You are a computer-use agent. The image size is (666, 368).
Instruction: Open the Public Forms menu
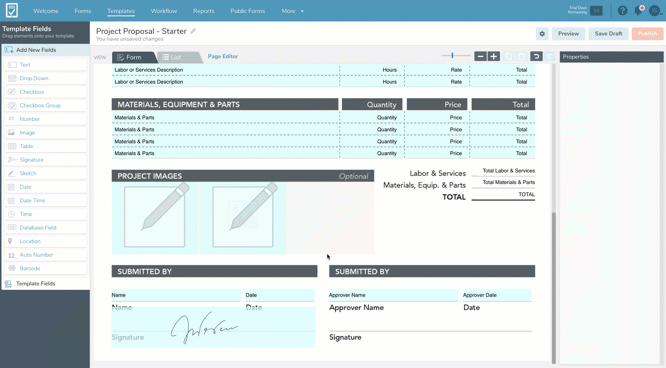point(248,11)
